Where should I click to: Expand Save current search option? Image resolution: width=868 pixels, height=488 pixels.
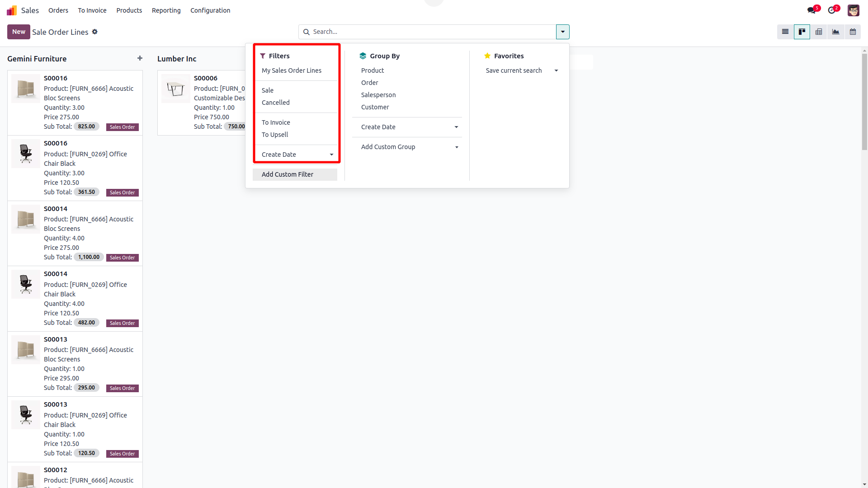click(521, 70)
